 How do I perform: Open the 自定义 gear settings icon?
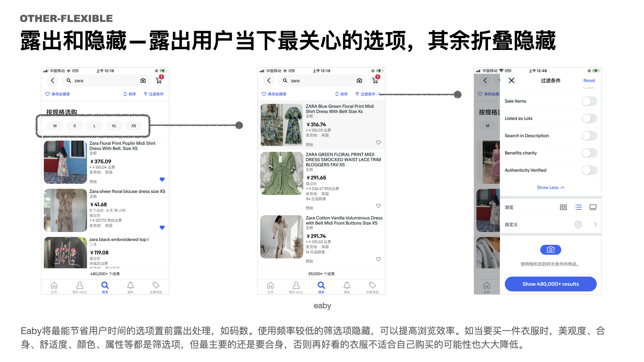pyautogui.click(x=578, y=225)
